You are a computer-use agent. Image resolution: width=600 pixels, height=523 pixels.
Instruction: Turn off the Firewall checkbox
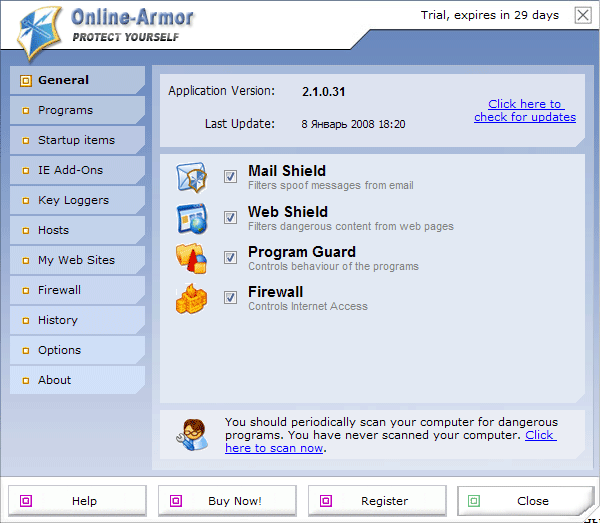[x=230, y=297]
